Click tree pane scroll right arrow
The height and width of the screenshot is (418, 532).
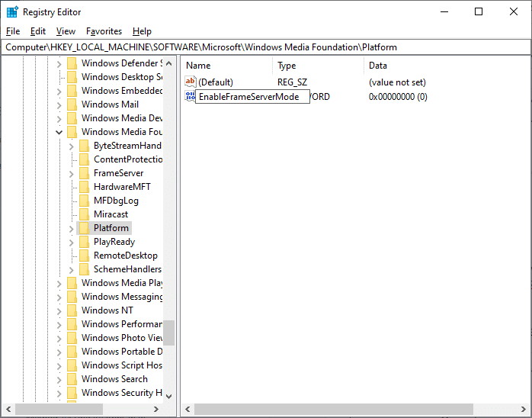click(x=156, y=409)
